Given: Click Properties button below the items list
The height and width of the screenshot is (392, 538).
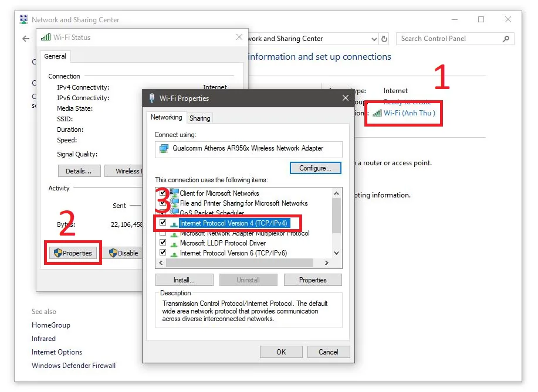Looking at the screenshot, I should (313, 280).
